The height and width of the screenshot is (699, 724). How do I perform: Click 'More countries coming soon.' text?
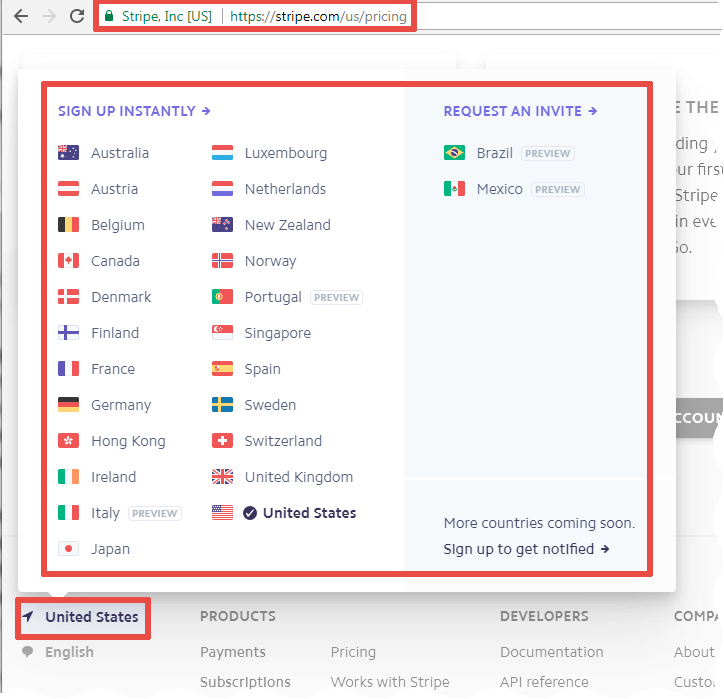click(539, 523)
